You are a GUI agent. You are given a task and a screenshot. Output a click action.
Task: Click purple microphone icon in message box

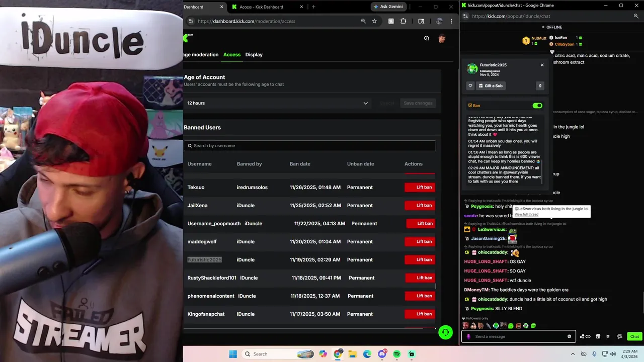[468, 336]
